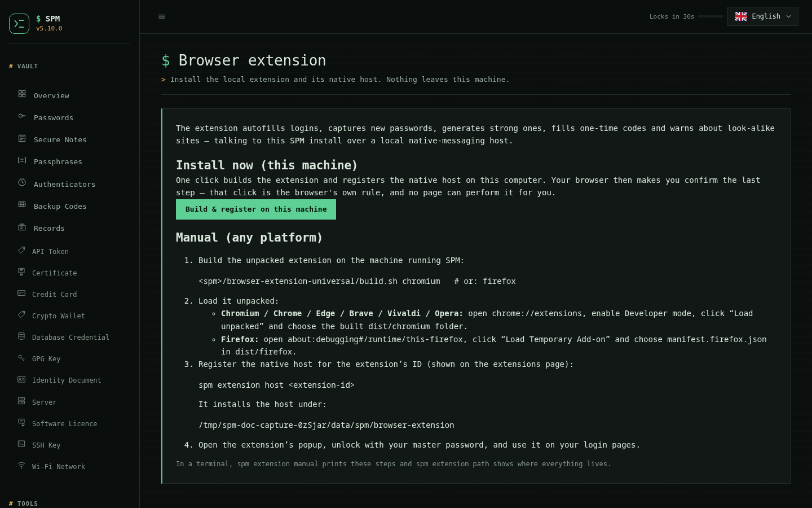
Task: Click the Passphrases bracket icon
Action: 22,160
